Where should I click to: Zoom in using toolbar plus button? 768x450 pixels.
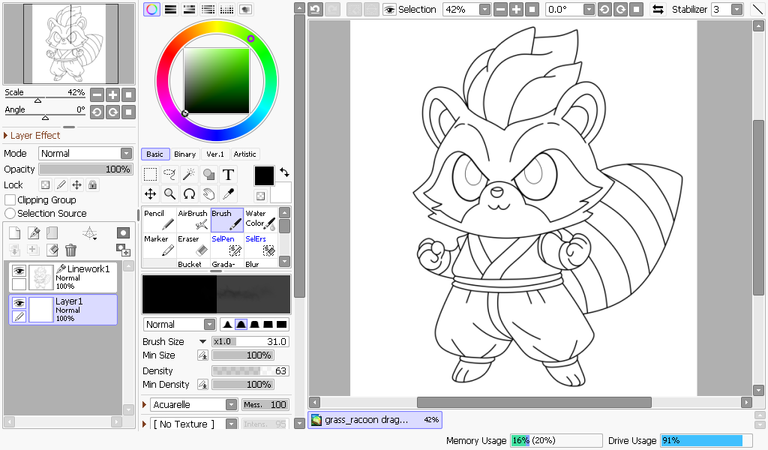(x=516, y=9)
